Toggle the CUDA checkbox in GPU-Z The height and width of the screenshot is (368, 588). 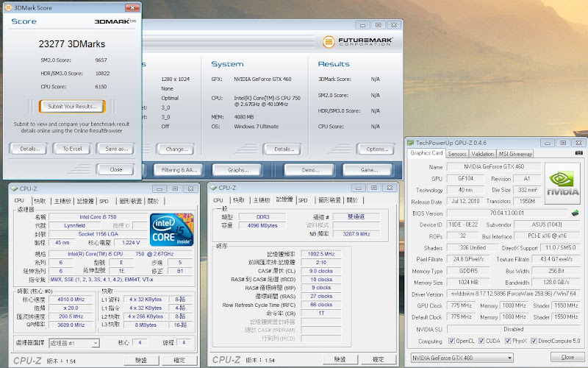tap(481, 341)
